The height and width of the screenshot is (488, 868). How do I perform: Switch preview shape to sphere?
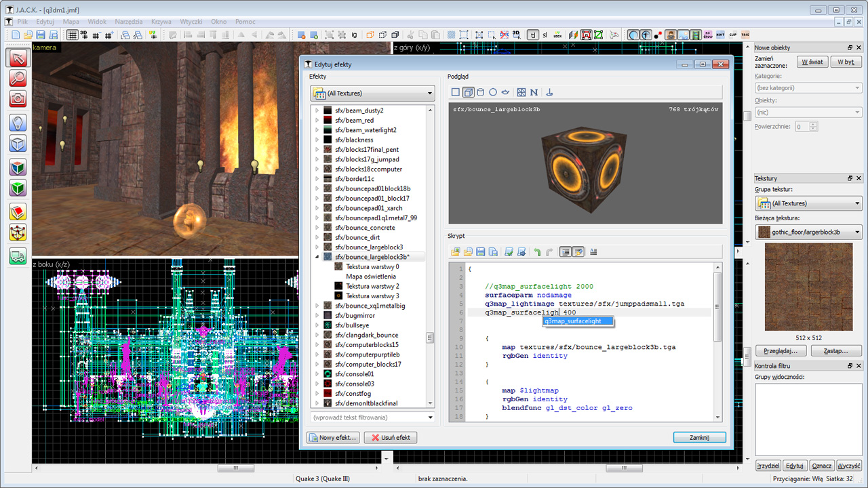coord(493,92)
